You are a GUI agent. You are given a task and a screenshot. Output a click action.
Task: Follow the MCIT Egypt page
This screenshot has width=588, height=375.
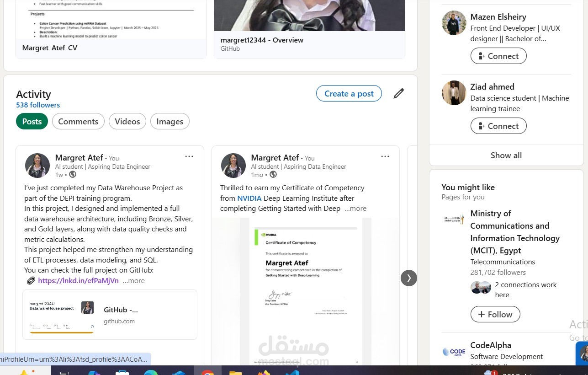coord(495,314)
